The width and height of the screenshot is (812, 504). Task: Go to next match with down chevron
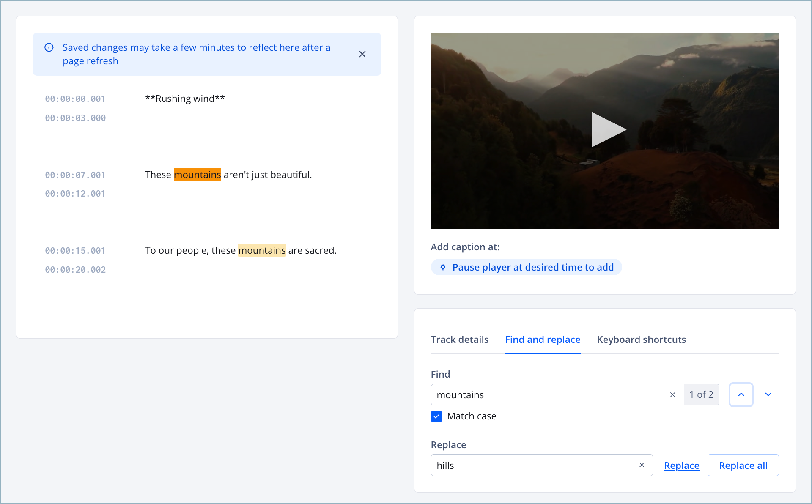768,394
